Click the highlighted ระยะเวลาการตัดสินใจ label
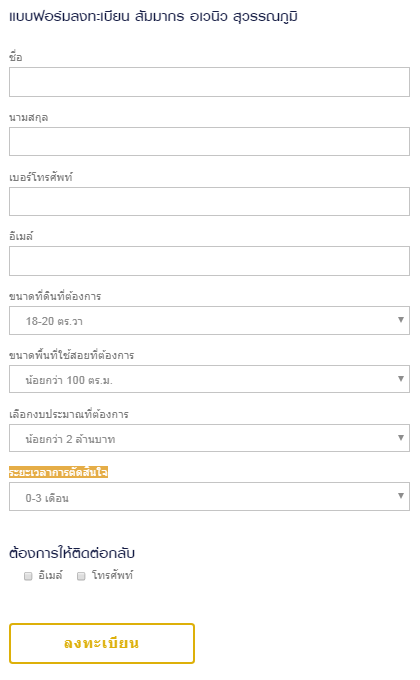420x680 pixels. point(59,472)
